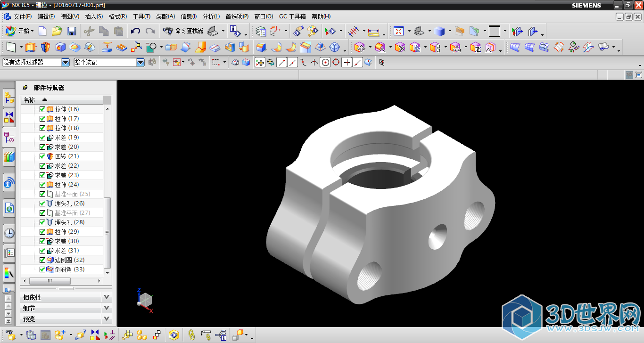Open the Assembly Navigator sidebar tab
The height and width of the screenshot is (343, 644).
point(9,98)
